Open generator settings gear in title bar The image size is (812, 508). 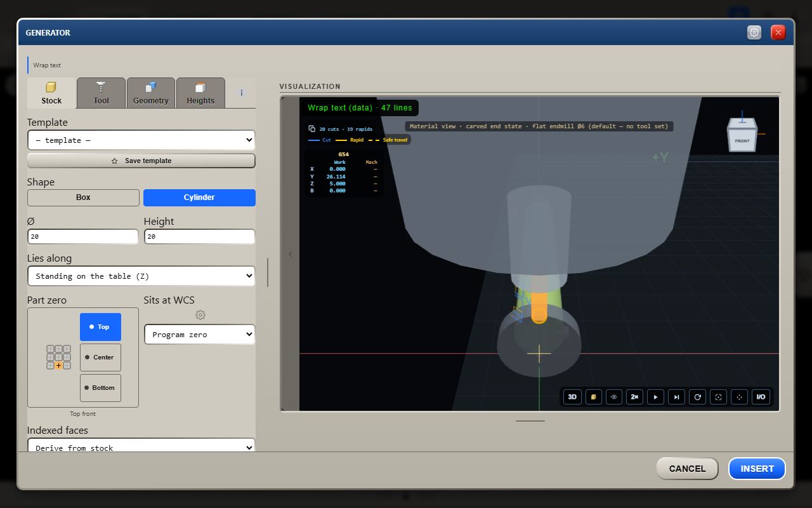click(x=754, y=32)
